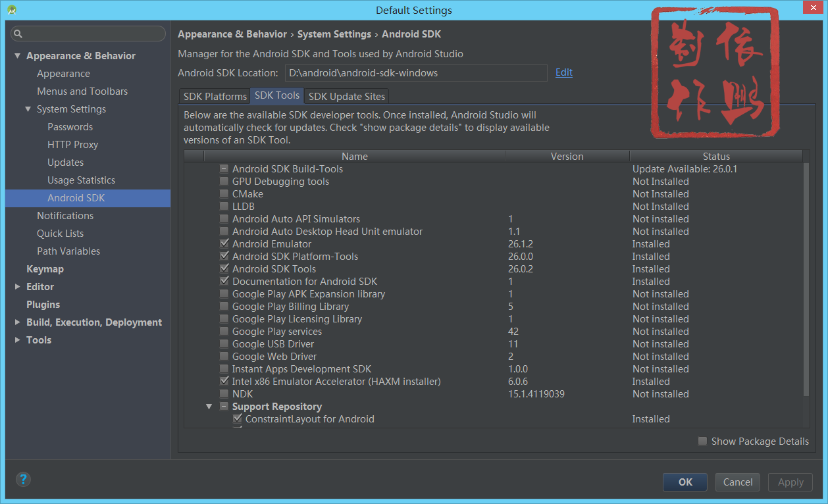Select Google Play Licensing Library row
The image size is (828, 504).
pos(494,319)
